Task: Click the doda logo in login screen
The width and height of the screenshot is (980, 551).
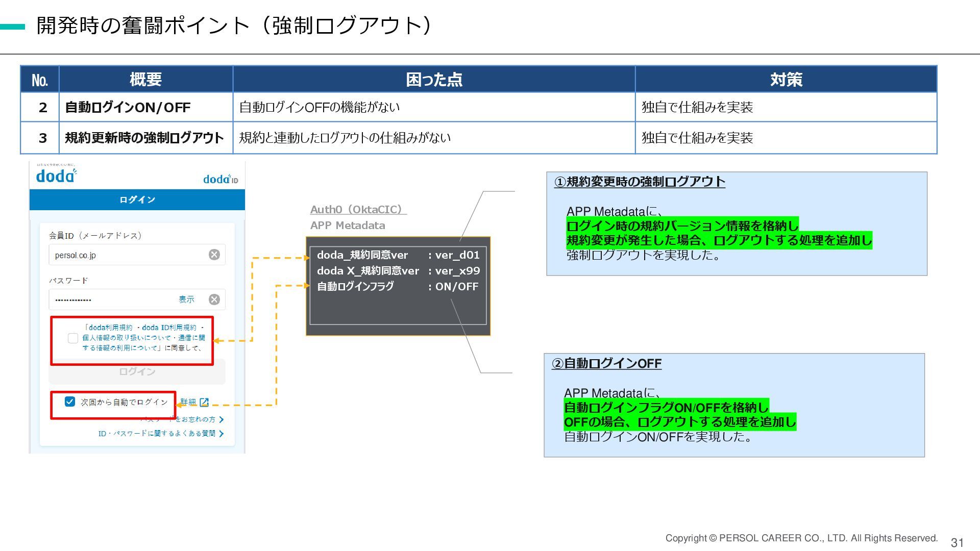Action: pos(56,175)
